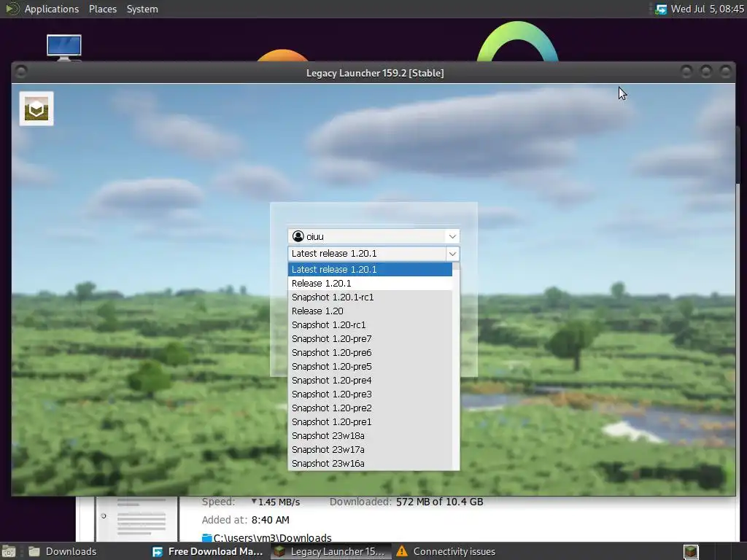This screenshot has height=560, width=747.
Task: Click the Minecraft block icon in bottom tray
Action: point(691,551)
